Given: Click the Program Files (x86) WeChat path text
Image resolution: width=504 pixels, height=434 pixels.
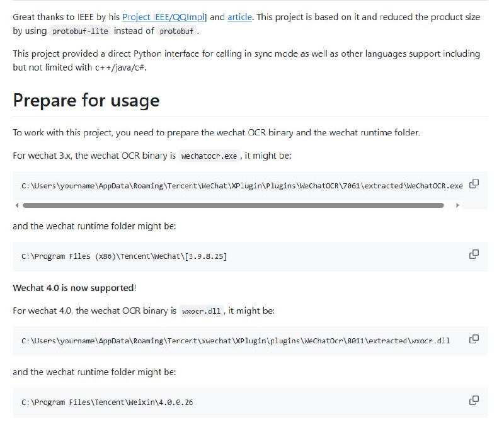Looking at the screenshot, I should 124,256.
